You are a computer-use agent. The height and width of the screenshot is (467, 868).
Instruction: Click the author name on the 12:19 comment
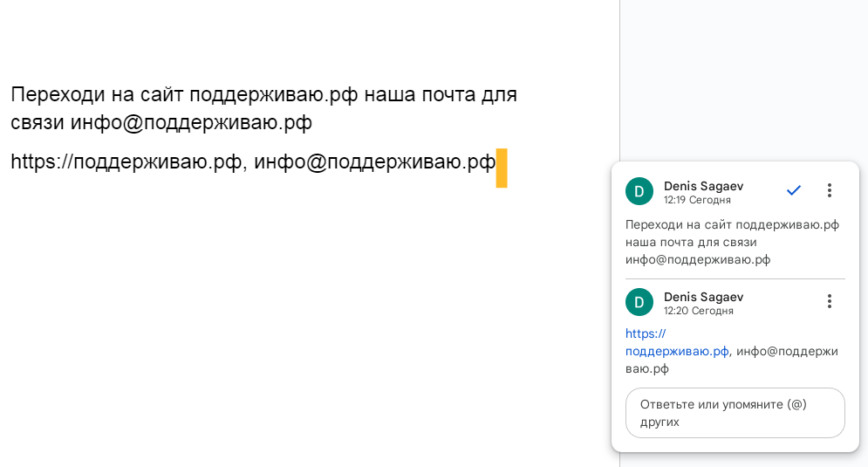703,186
